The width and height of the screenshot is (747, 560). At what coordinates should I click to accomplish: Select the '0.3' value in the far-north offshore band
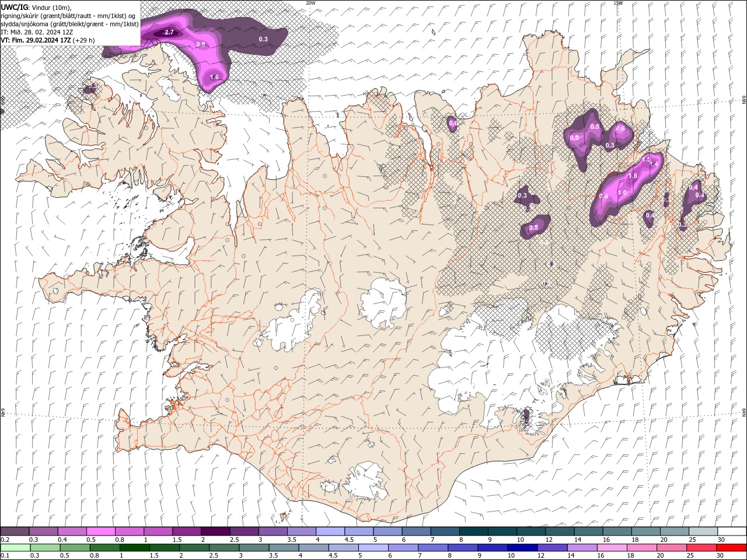pyautogui.click(x=263, y=39)
